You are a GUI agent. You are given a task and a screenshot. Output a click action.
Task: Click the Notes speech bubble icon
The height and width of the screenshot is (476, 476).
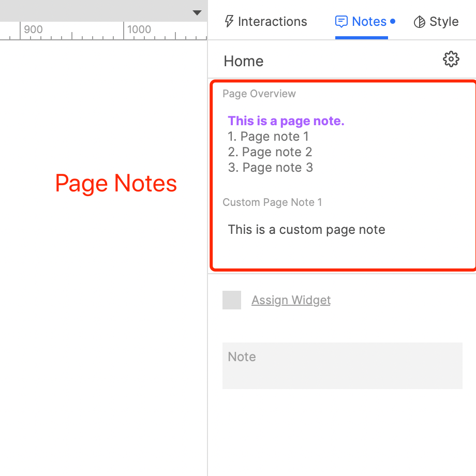pyautogui.click(x=342, y=21)
